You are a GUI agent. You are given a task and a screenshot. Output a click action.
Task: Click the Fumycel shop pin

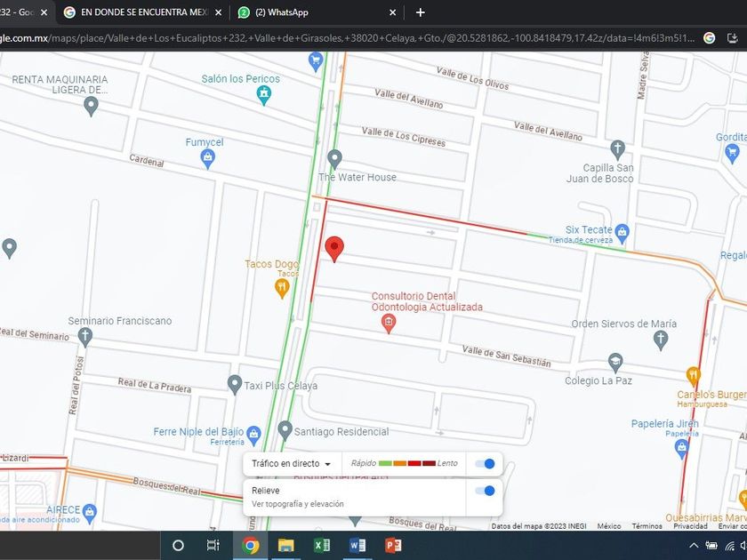207,158
